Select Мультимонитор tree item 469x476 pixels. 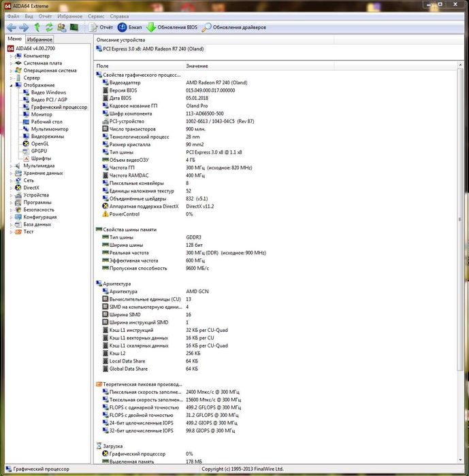[x=50, y=129]
